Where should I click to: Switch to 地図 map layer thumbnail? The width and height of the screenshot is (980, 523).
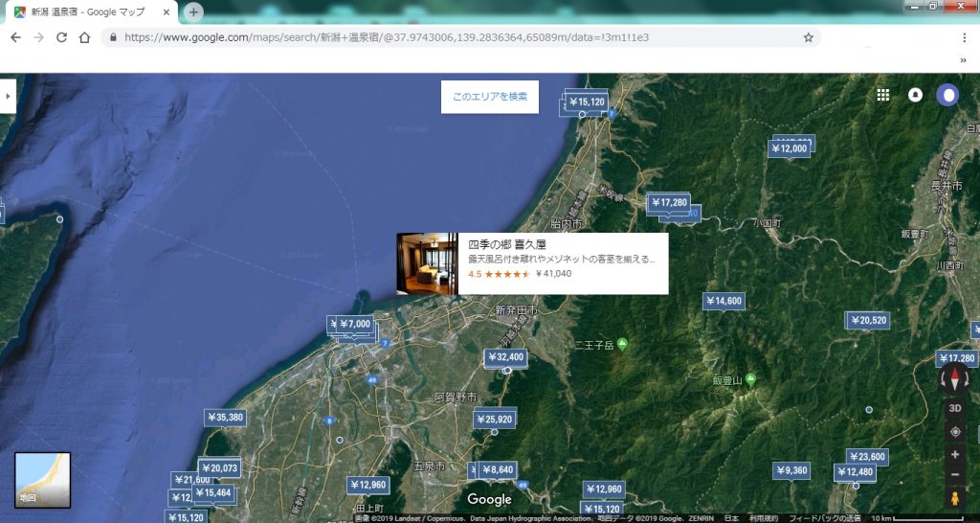pyautogui.click(x=42, y=480)
